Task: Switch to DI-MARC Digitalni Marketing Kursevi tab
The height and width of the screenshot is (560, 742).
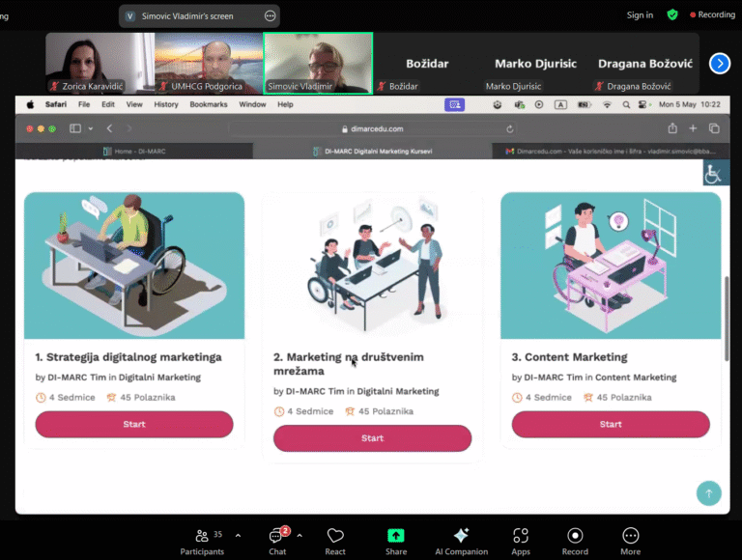Action: pyautogui.click(x=373, y=151)
